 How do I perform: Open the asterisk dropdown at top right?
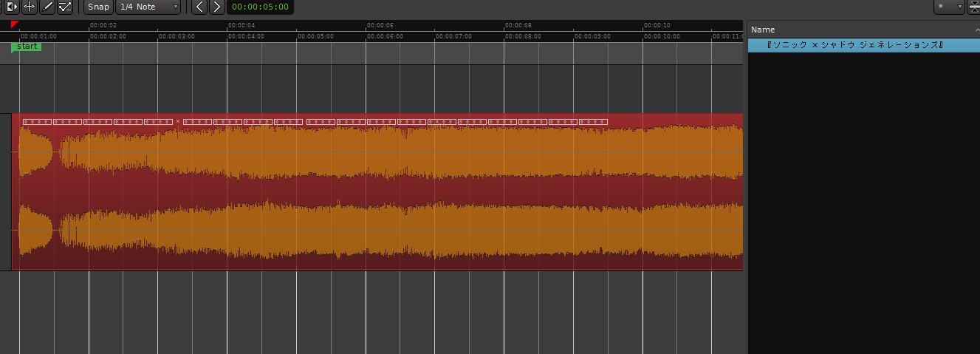pos(948,7)
